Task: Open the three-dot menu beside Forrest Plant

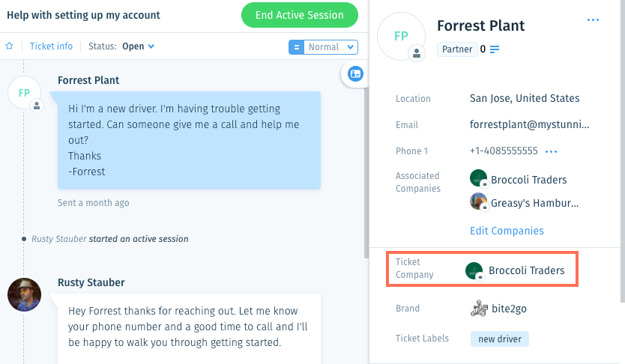Action: 593,20
